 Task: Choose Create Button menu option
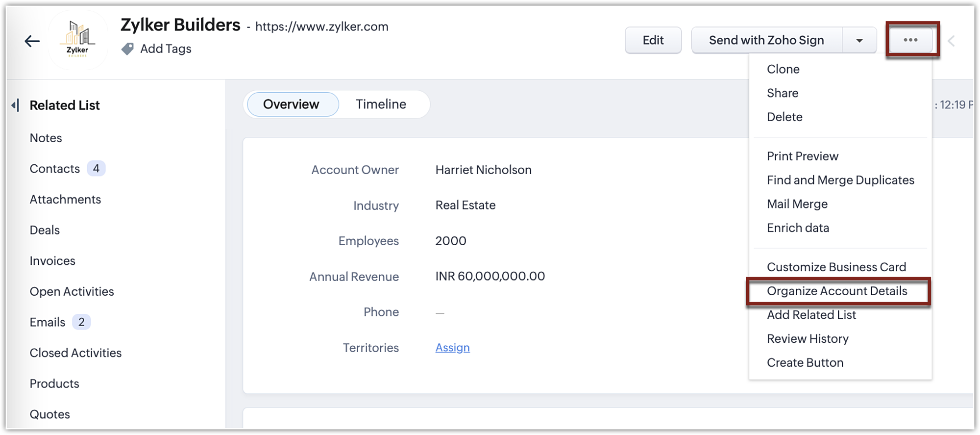tap(805, 363)
